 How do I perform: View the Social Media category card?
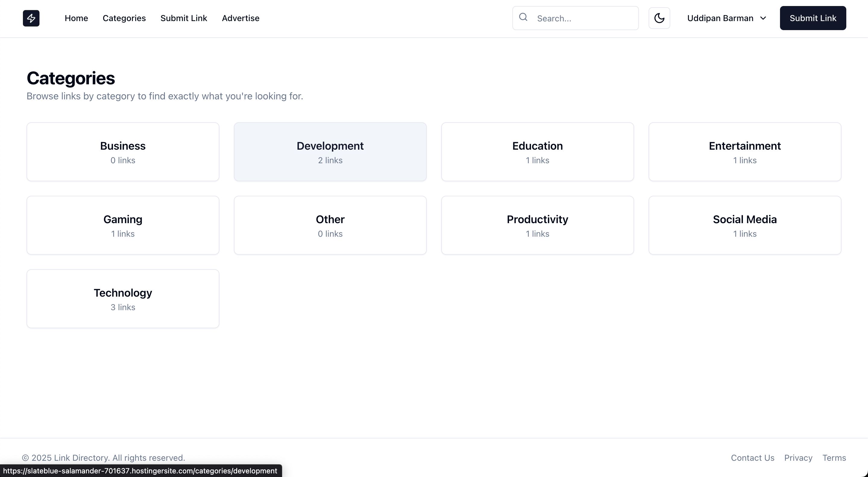click(x=744, y=225)
